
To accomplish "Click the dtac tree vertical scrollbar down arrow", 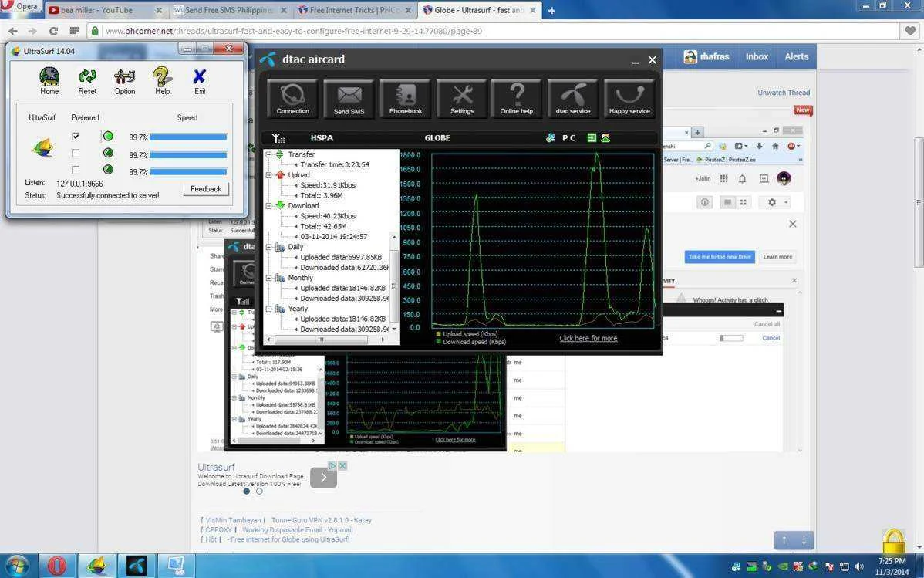I will click(x=394, y=329).
